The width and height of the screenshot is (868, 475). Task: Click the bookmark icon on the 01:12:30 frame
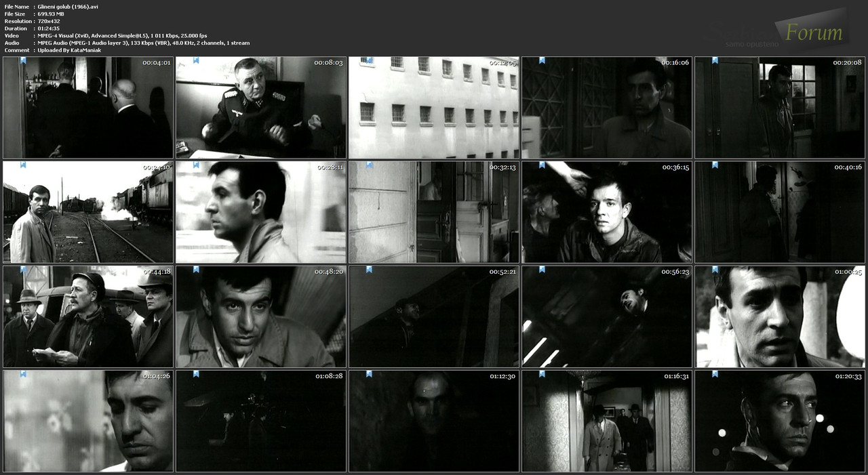(x=369, y=373)
